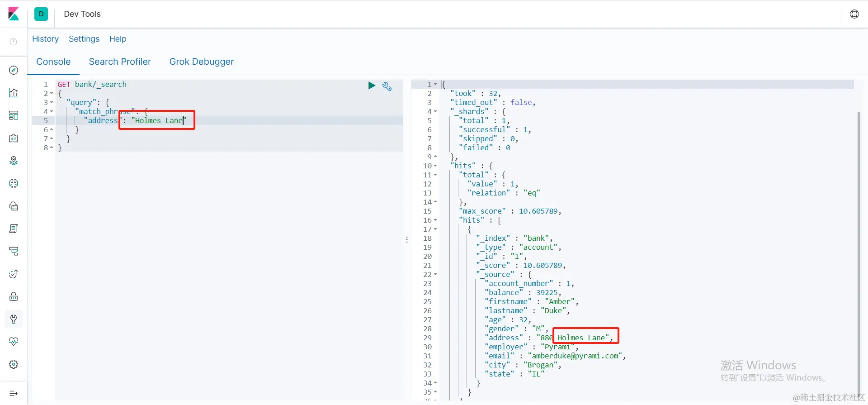
Task: Open the Uptime sidebar icon
Action: coord(14,274)
